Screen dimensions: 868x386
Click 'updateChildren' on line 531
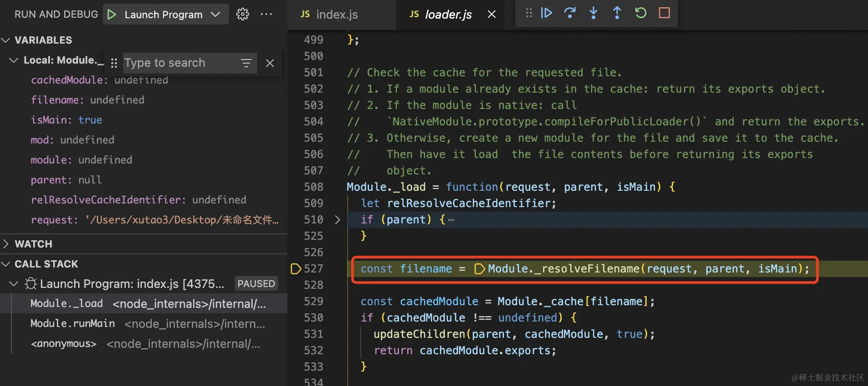(419, 334)
